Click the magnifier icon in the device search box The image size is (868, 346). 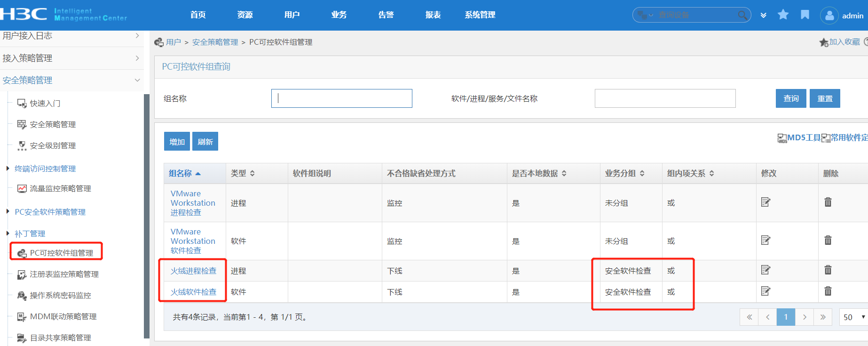tap(742, 15)
